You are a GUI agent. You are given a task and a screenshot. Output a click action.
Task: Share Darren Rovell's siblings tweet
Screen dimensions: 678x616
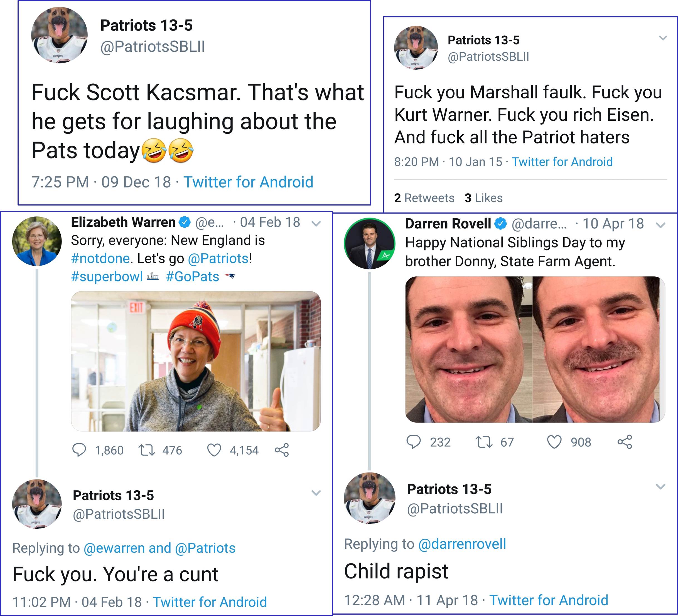point(625,442)
